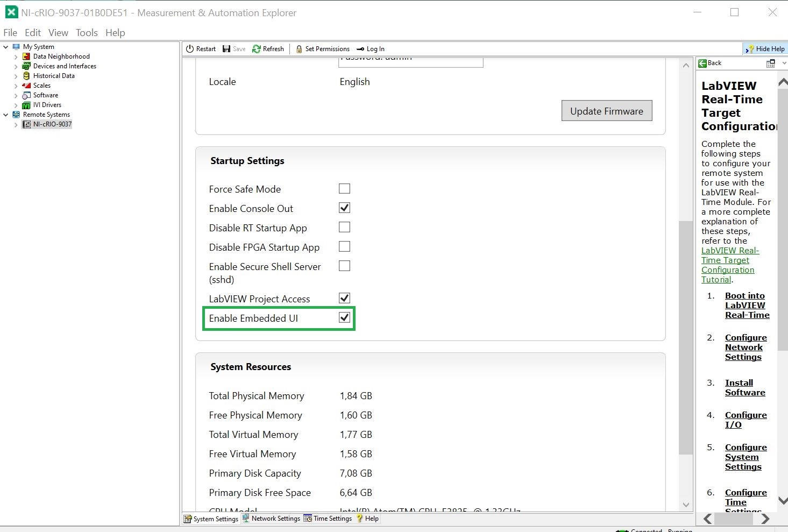Click the main settings vertical scrollbar thumb

coord(685,337)
